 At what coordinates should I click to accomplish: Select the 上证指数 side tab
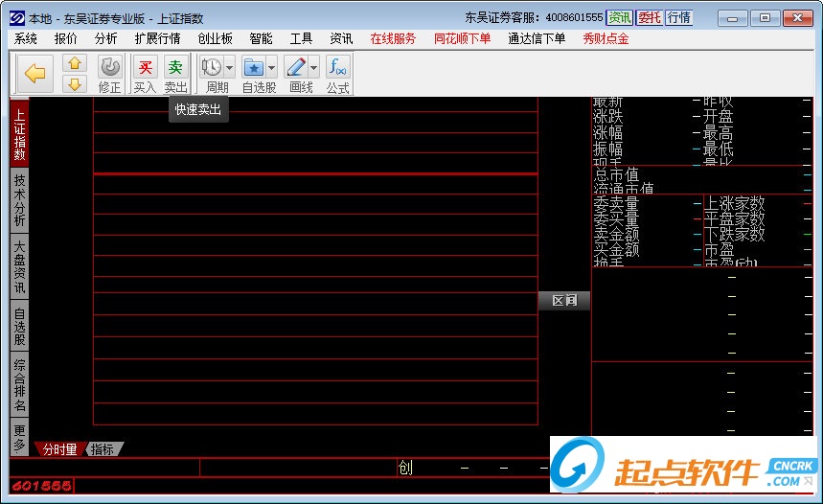pos(19,134)
